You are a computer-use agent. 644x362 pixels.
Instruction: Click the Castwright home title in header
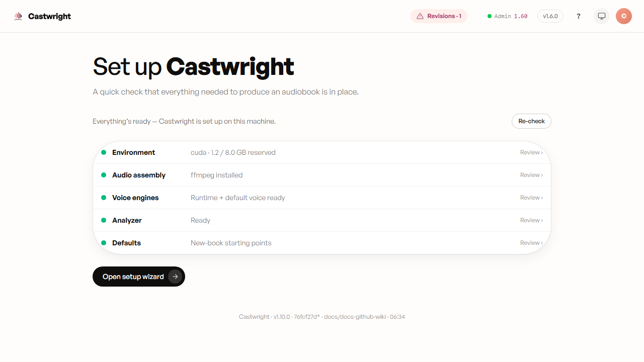click(x=49, y=16)
